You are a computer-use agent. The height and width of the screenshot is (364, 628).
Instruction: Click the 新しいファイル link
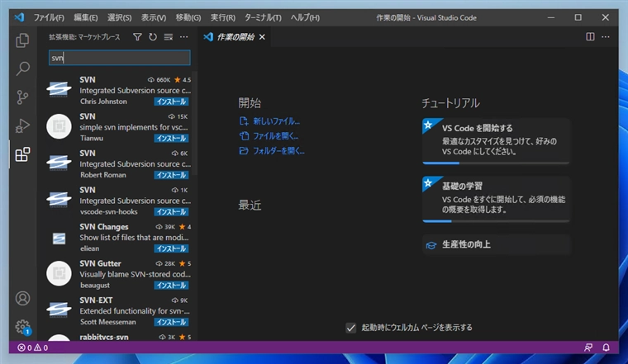coord(276,121)
